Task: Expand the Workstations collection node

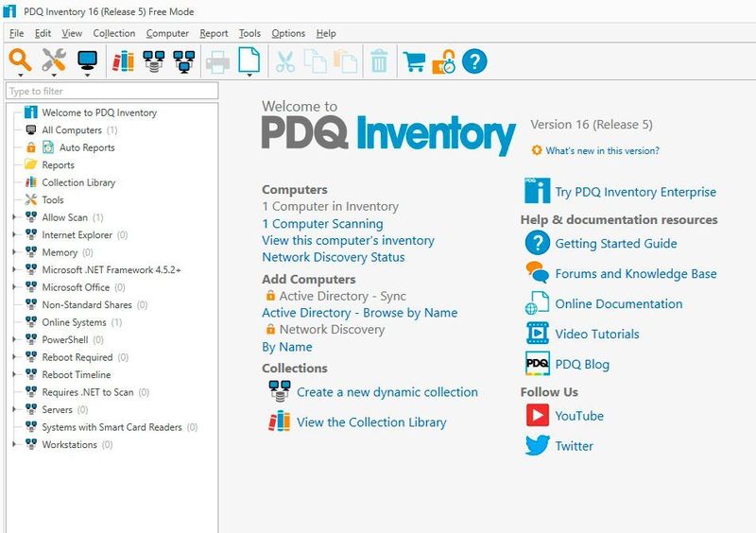Action: coord(14,444)
